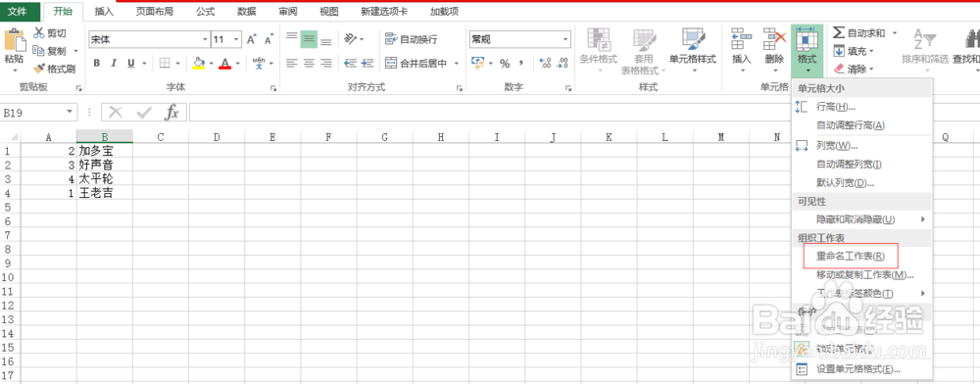
Task: Open Conditional Formatting (条件格式)
Action: (x=599, y=50)
